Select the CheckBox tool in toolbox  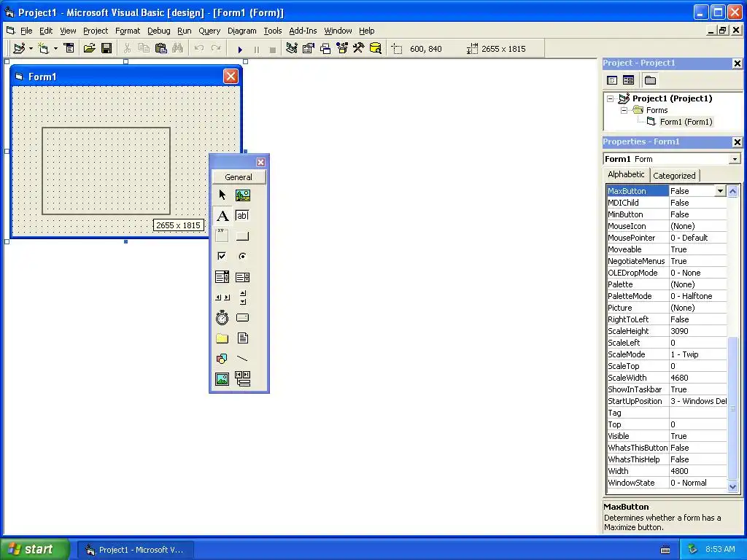222,256
